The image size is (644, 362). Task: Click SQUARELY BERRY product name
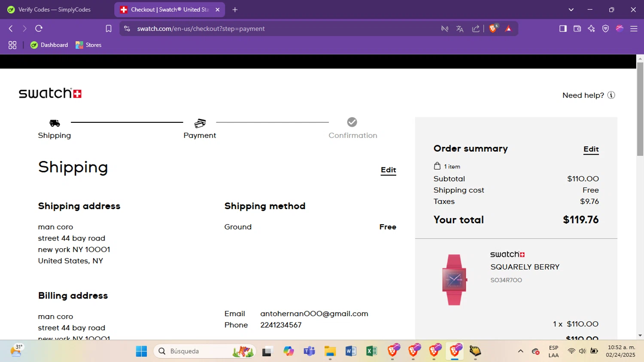(x=525, y=267)
